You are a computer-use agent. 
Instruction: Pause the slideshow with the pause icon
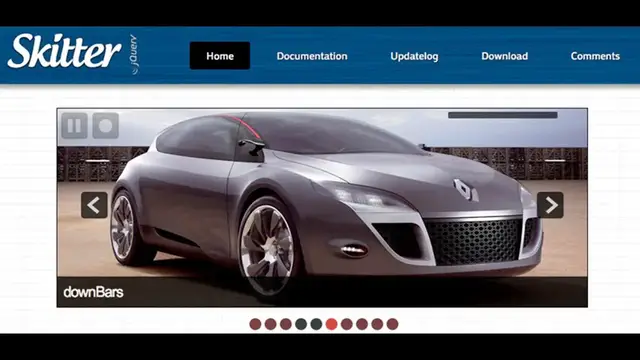coord(74,125)
